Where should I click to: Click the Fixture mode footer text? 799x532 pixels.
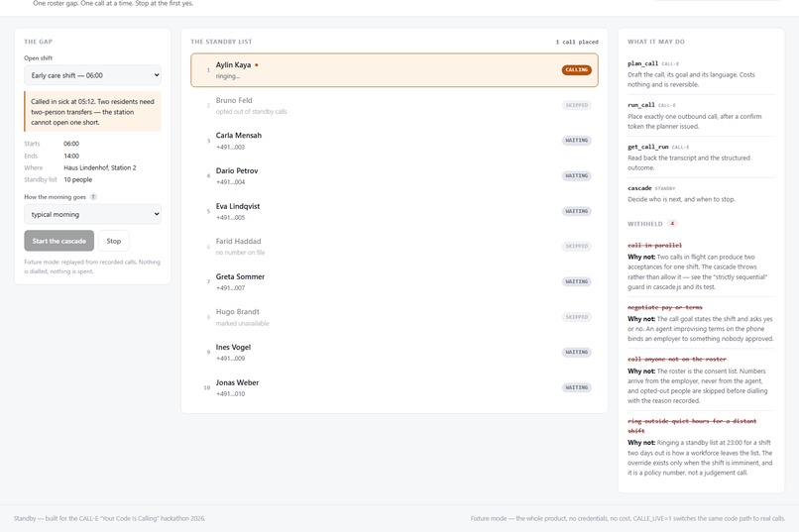coord(628,518)
